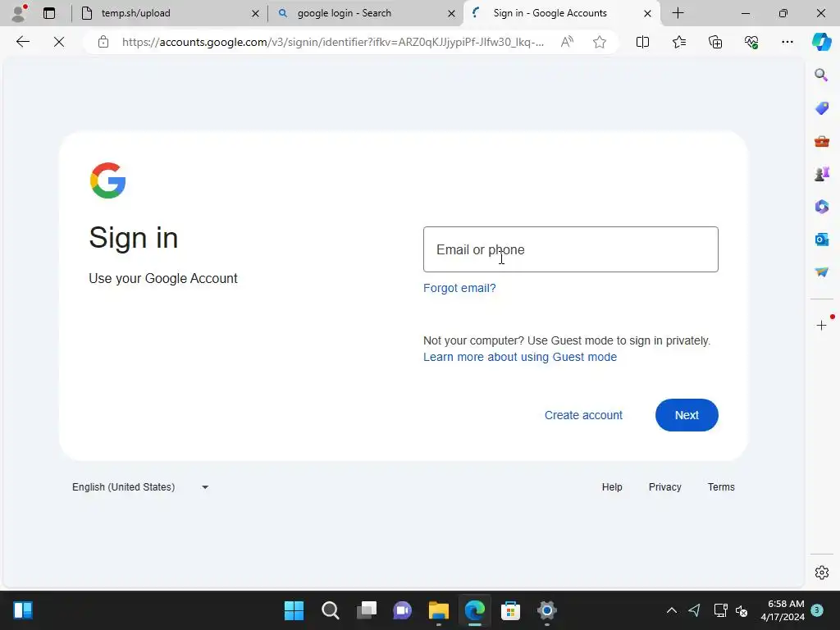Viewport: 840px width, 630px height.
Task: Click Microsoft Edge taskbar icon
Action: coord(475,610)
